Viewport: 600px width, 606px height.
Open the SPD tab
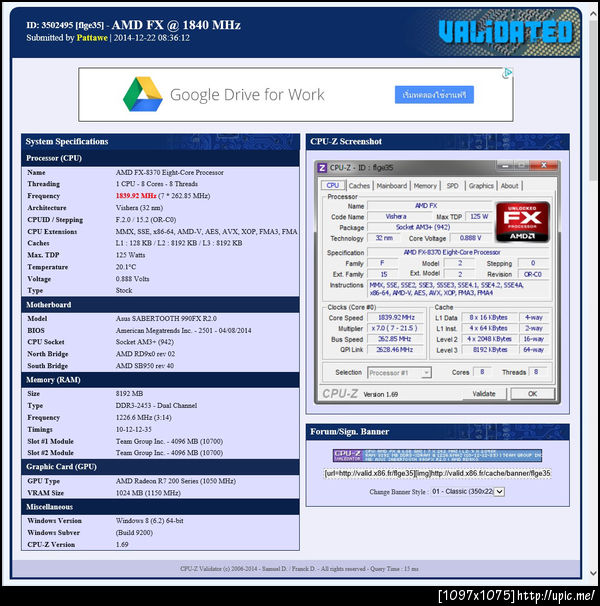point(452,186)
